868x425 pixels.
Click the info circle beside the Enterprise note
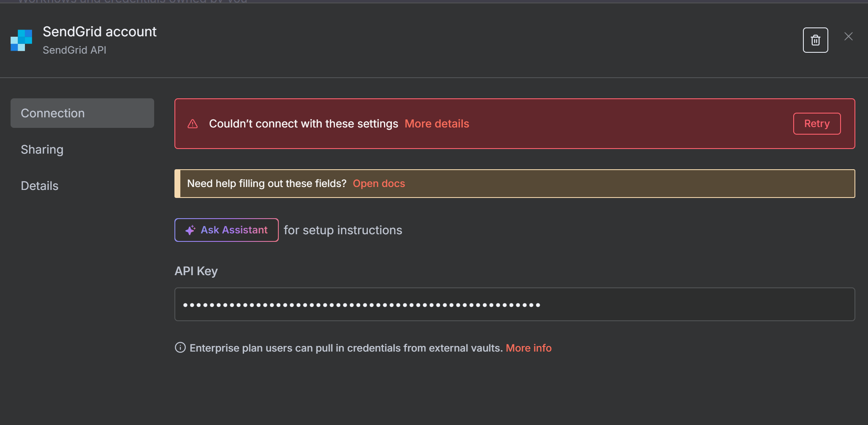pyautogui.click(x=180, y=347)
